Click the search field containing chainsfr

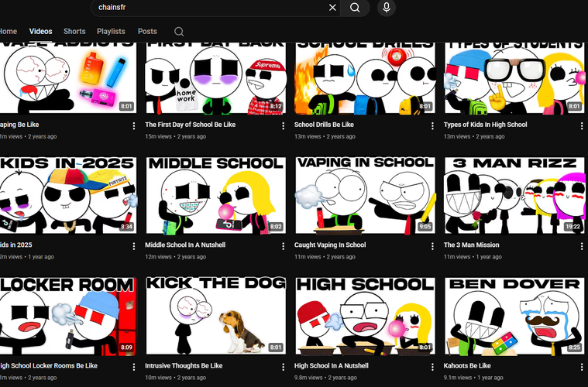click(x=209, y=8)
